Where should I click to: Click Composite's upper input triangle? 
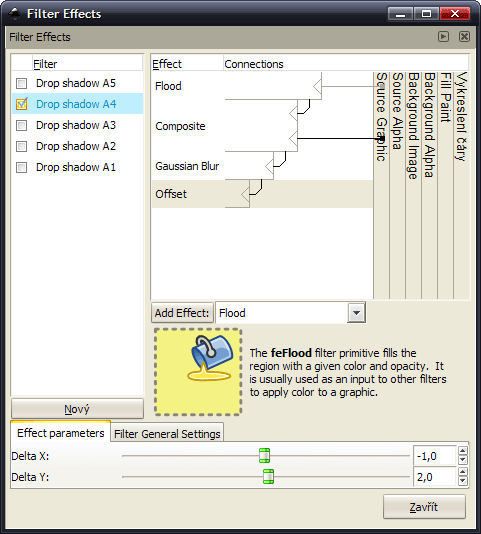pyautogui.click(x=293, y=113)
